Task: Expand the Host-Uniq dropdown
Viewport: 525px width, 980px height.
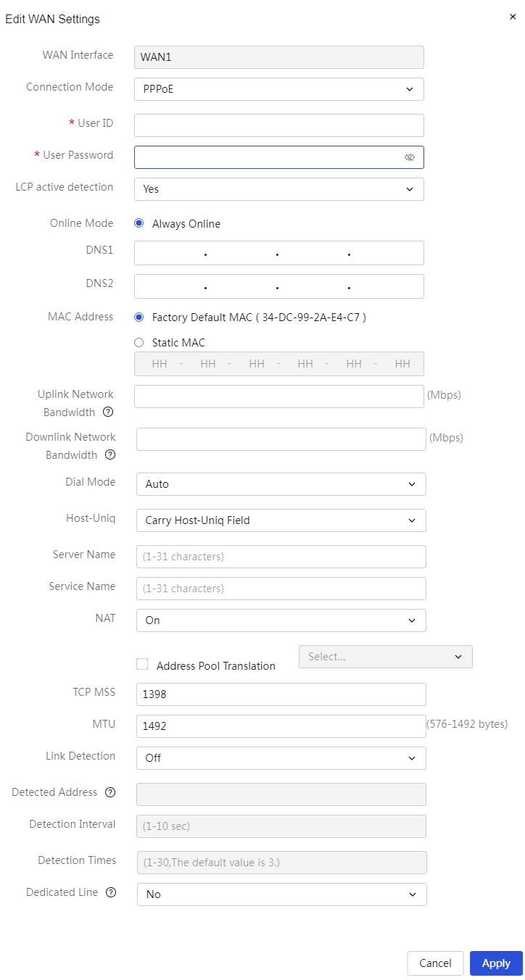Action: [281, 520]
